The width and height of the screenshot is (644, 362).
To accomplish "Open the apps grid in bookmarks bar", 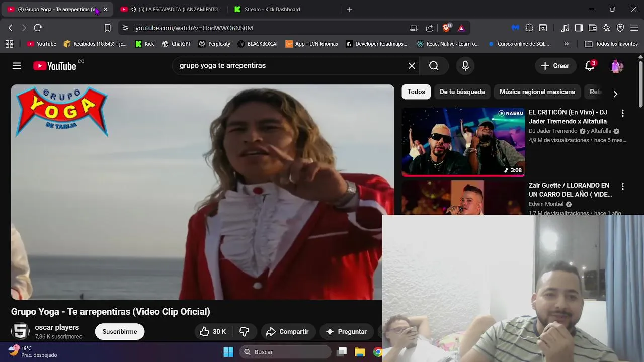I will [9, 44].
